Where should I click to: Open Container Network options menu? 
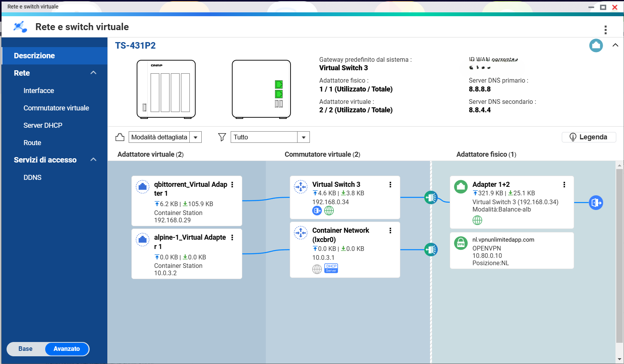click(390, 230)
